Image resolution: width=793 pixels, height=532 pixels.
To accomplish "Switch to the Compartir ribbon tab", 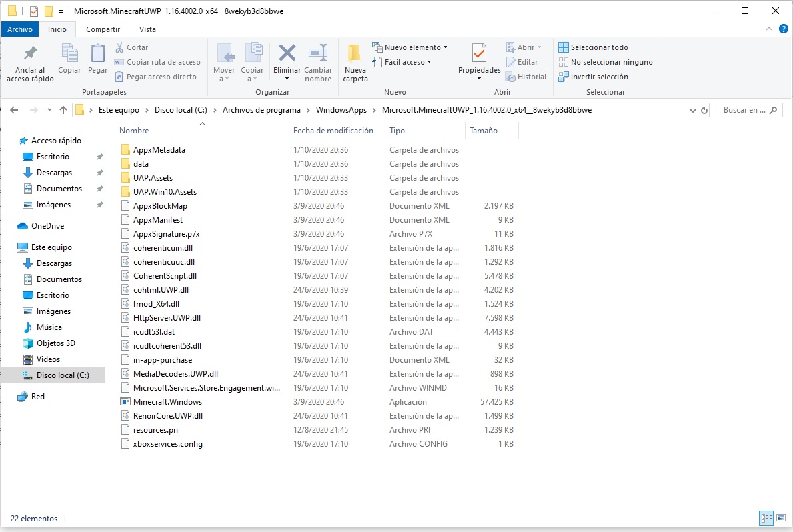I will tap(103, 29).
